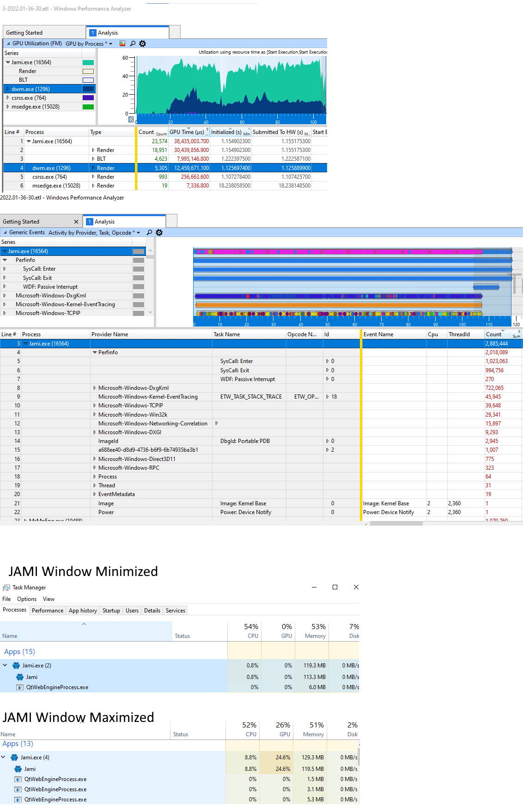
Task: Click QtWebEngineProcess.exe icon in 1.5 MB row
Action: point(18,779)
